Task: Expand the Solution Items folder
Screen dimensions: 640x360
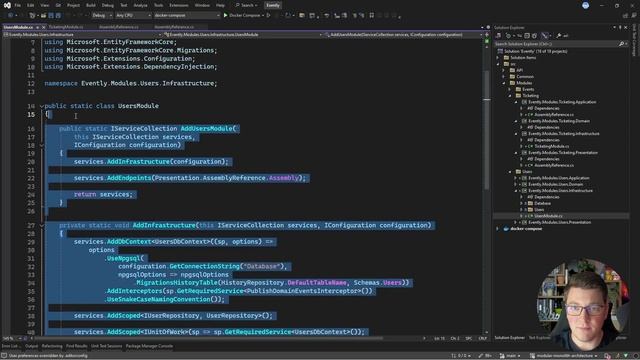Action: [x=498, y=58]
